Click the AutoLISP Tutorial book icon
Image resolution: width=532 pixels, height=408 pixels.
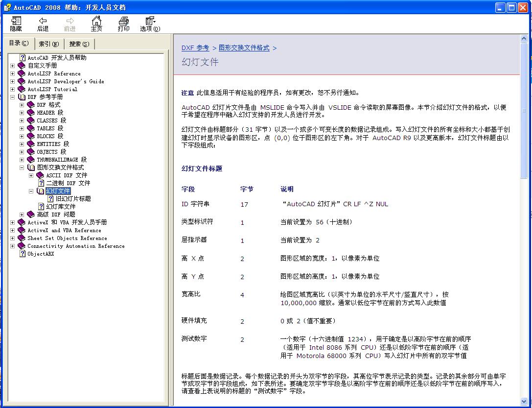[x=22, y=89]
